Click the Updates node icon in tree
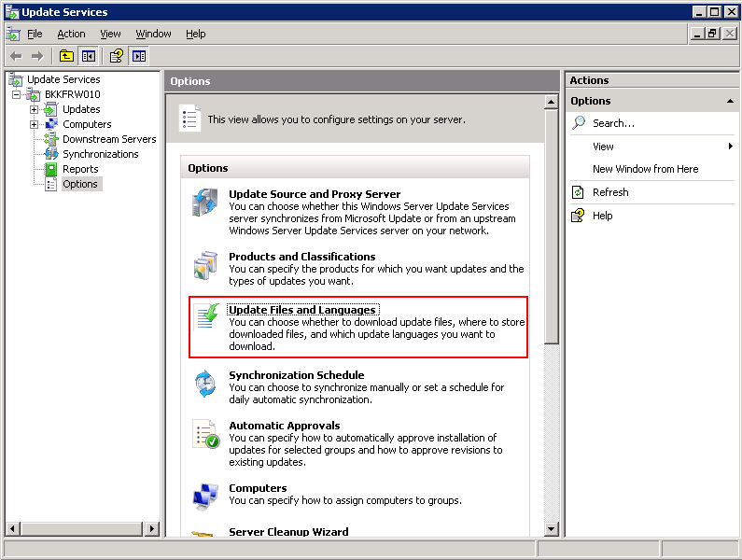742x560 pixels. 50,110
